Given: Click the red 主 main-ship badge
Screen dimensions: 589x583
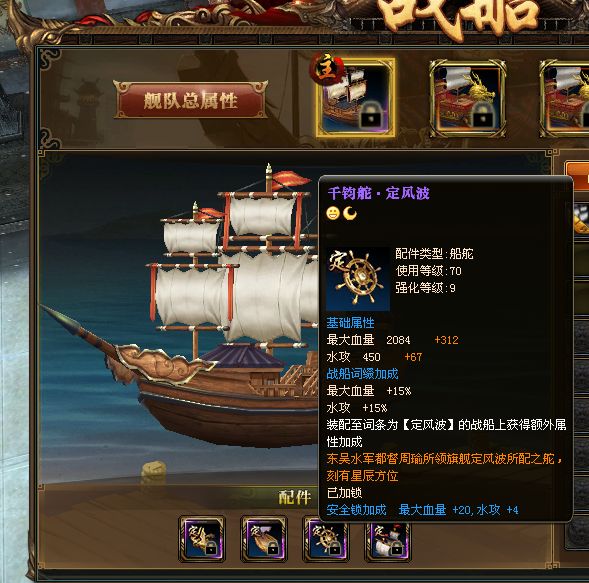Looking at the screenshot, I should pyautogui.click(x=327, y=69).
